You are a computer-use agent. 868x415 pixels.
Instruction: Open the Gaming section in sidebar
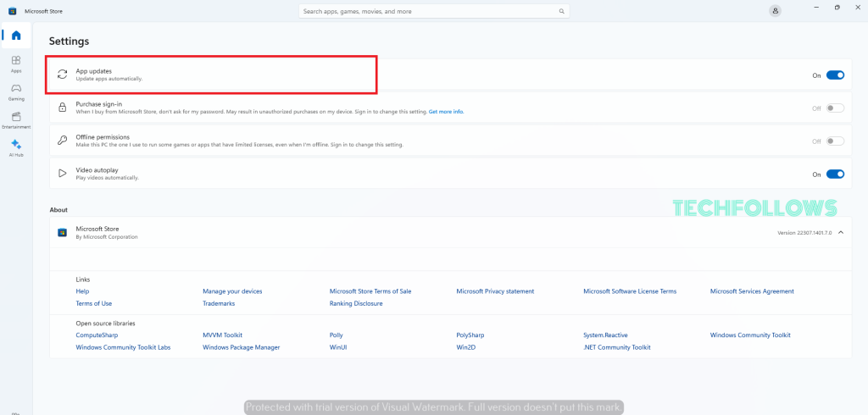coord(16,91)
